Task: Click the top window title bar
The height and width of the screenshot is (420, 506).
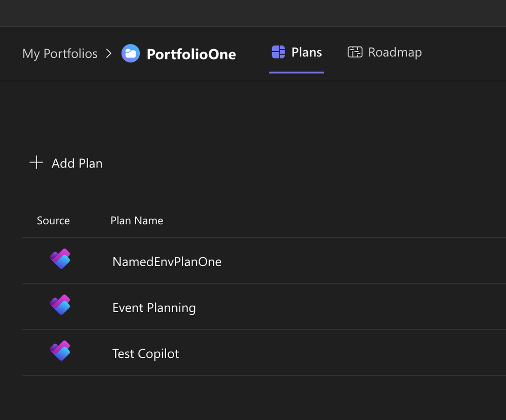Action: click(x=253, y=13)
